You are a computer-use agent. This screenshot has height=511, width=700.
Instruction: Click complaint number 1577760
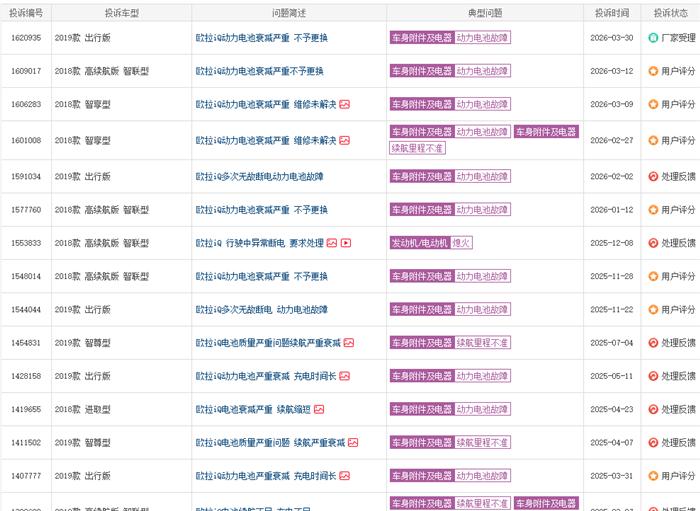[25, 210]
